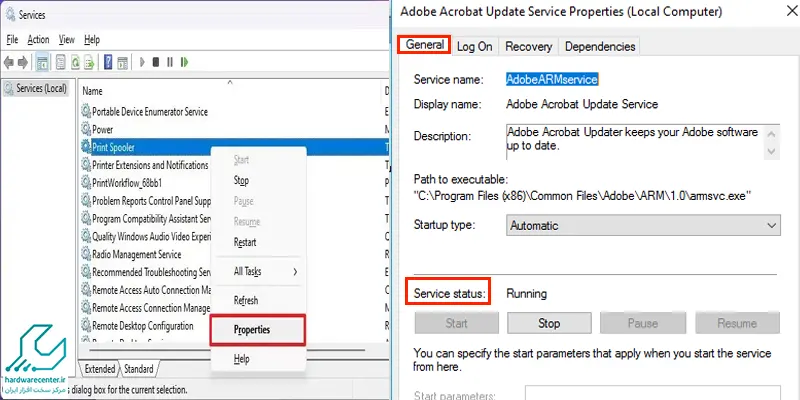Choose Properties in the context menu
The image size is (800, 400).
[258, 330]
